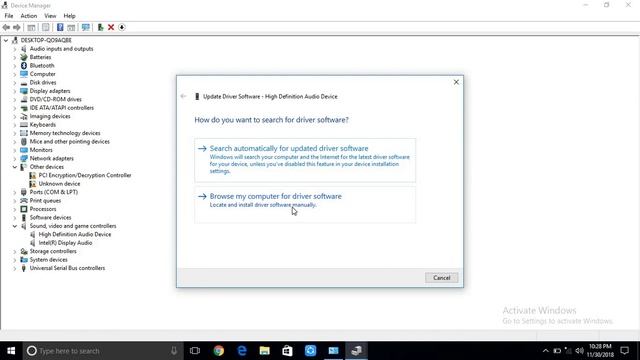Click the Scan for hardware changes monitor icon

[86, 27]
